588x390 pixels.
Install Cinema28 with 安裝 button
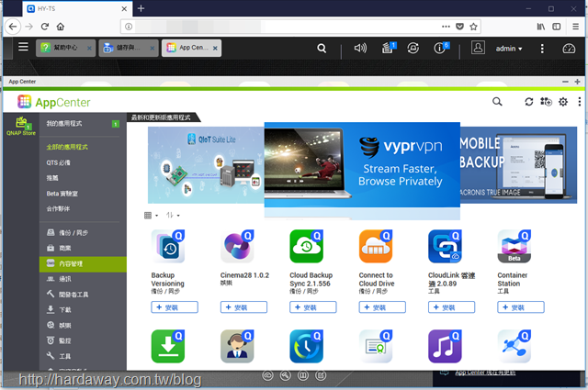click(243, 307)
